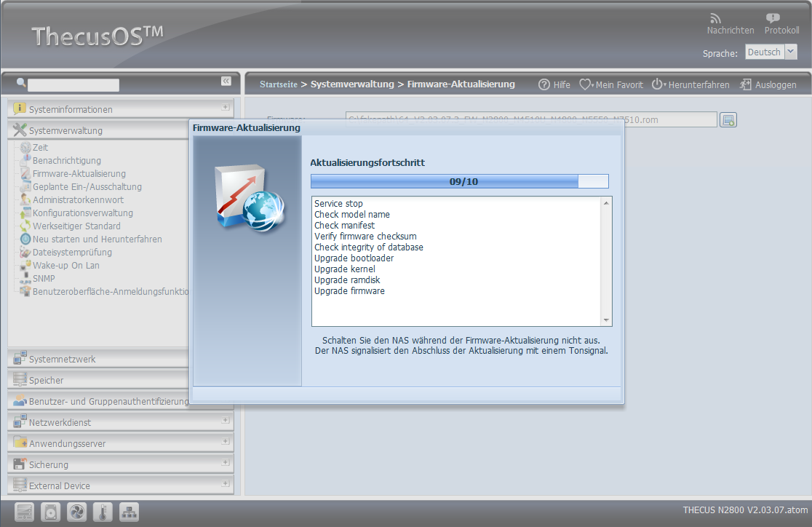Open the Sprache language dropdown arrow
The image size is (812, 527).
[791, 52]
